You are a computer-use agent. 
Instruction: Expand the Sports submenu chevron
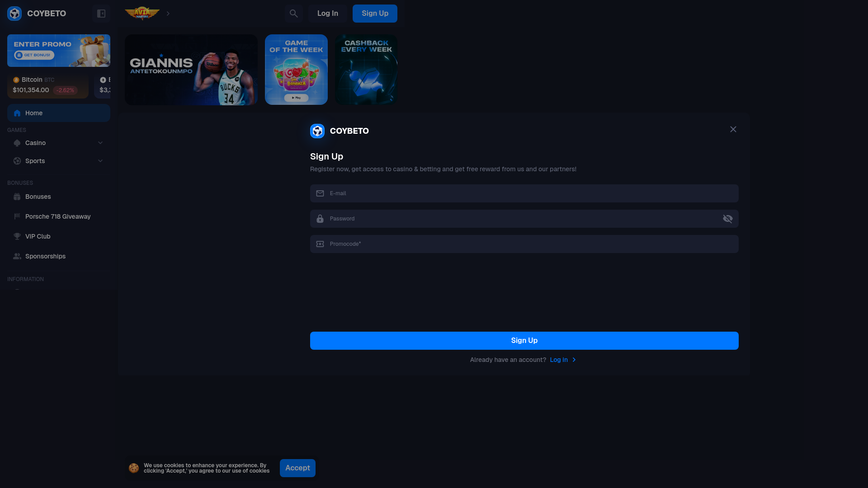(100, 161)
